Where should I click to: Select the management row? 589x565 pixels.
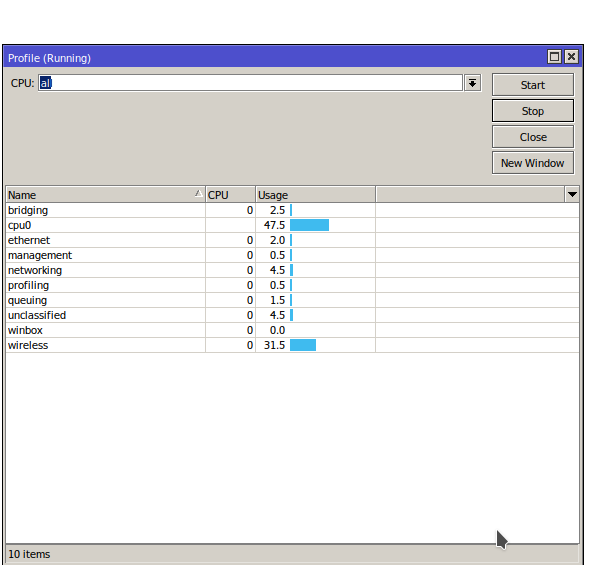(x=292, y=255)
